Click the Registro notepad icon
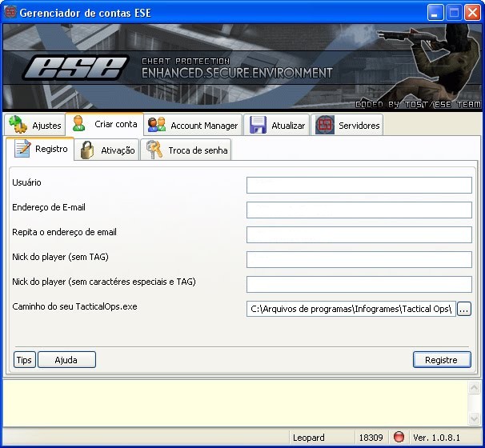The height and width of the screenshot is (448, 485). point(22,149)
